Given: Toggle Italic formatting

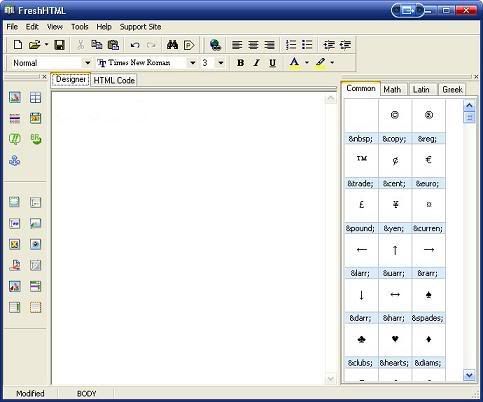Looking at the screenshot, I should (x=256, y=63).
